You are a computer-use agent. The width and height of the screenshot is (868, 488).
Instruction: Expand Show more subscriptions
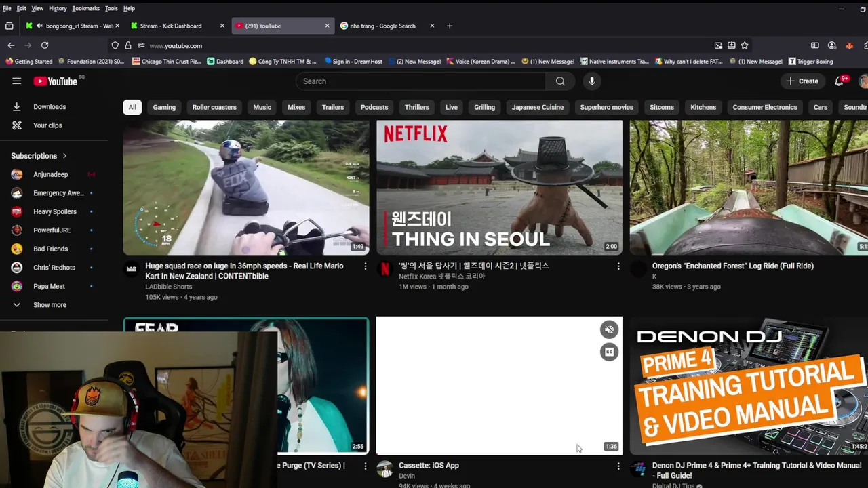(50, 305)
